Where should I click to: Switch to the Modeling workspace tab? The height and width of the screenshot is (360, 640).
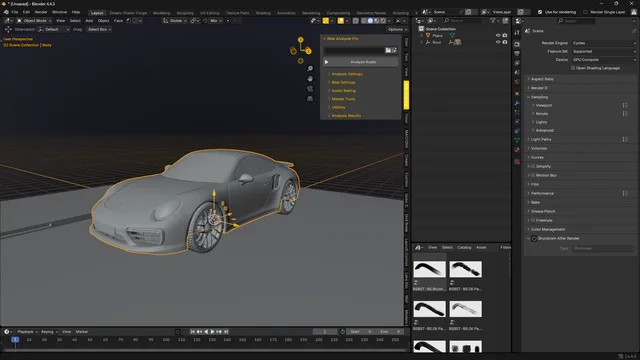click(161, 13)
